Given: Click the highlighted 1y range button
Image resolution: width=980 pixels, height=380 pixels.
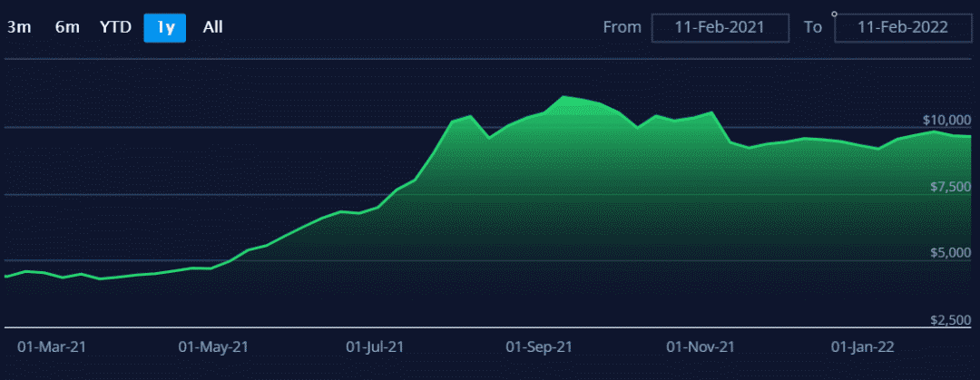Looking at the screenshot, I should (x=165, y=27).
